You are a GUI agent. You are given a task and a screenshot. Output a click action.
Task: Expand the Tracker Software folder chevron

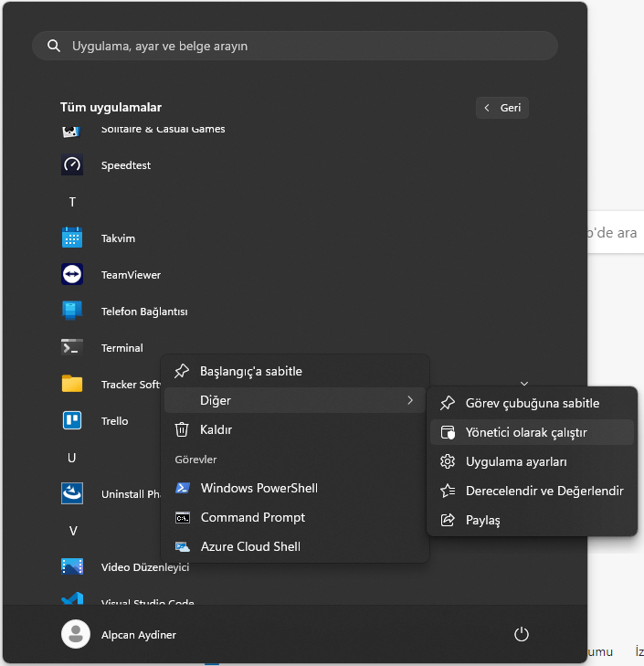click(524, 384)
